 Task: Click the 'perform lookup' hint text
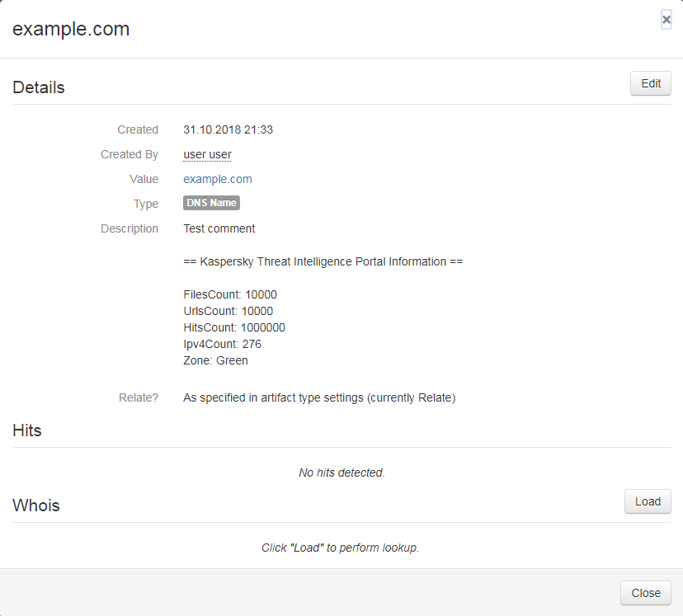click(x=341, y=548)
